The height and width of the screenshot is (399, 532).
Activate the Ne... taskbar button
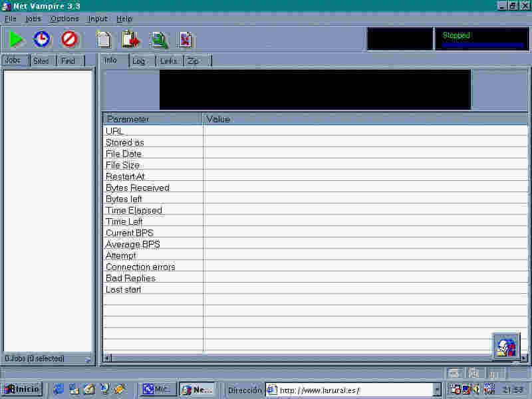point(198,389)
